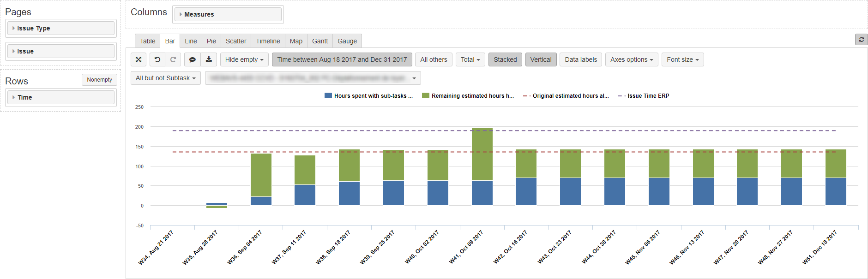Open the Hide empty dropdown
The width and height of the screenshot is (868, 279).
click(244, 59)
